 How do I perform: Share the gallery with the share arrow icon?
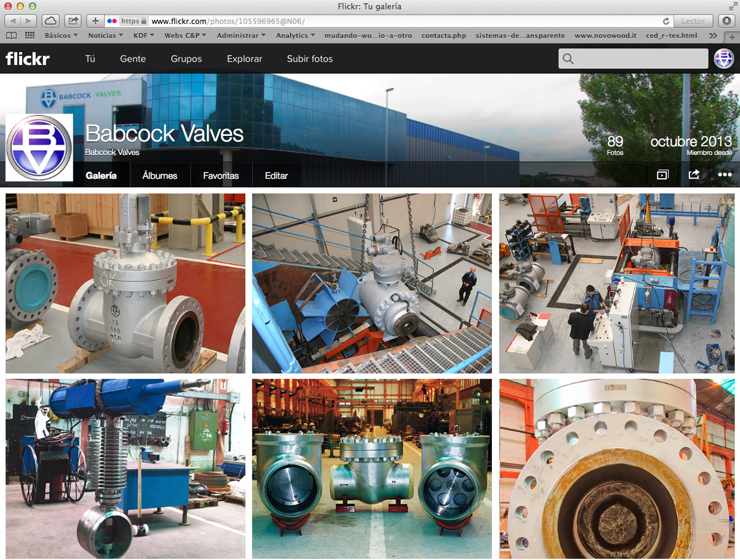pos(694,174)
